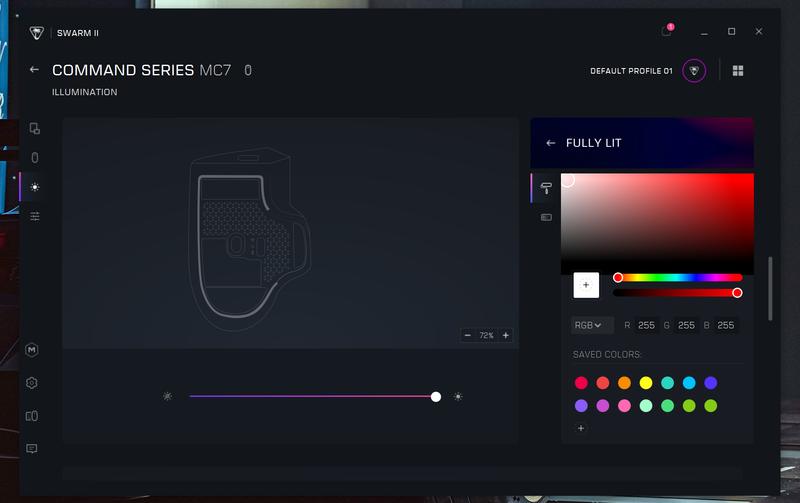
Task: Select the magenta saved color
Action: click(603, 406)
